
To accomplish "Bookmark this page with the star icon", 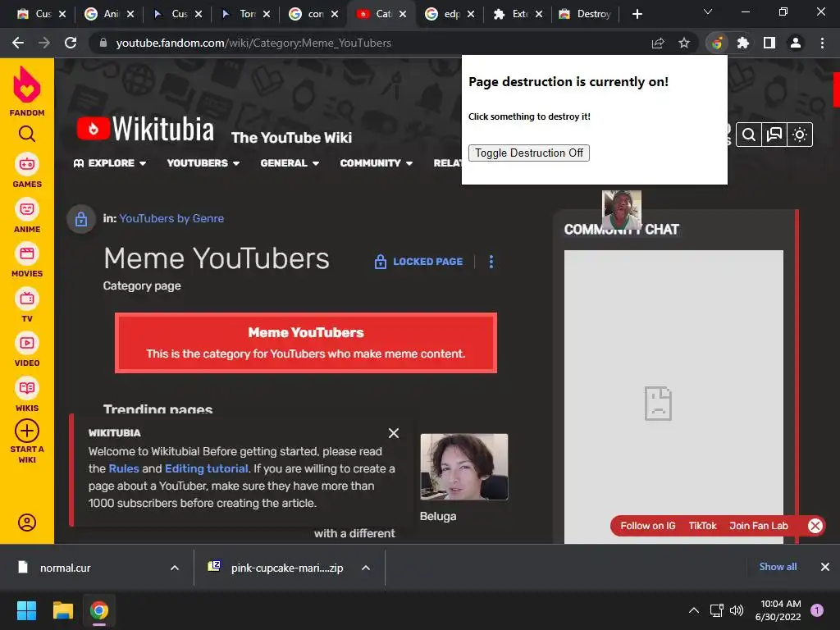I will (x=684, y=43).
